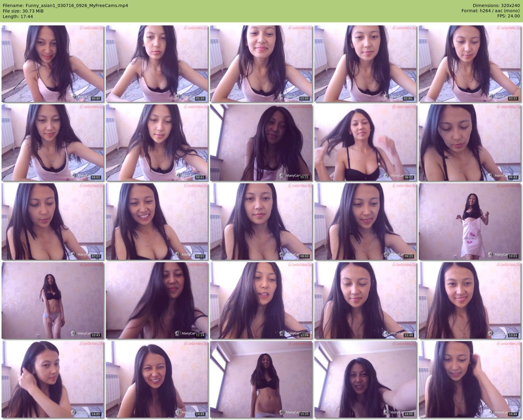The width and height of the screenshot is (523, 420).
Task: Select the thumbnail timestamped 05:21
Action: 261,143
